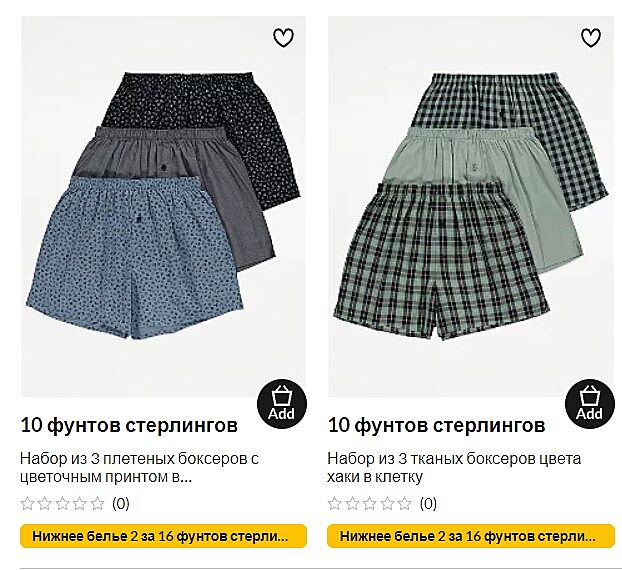Open the floral print boxers product image
This screenshot has width=622, height=570.
tap(163, 206)
